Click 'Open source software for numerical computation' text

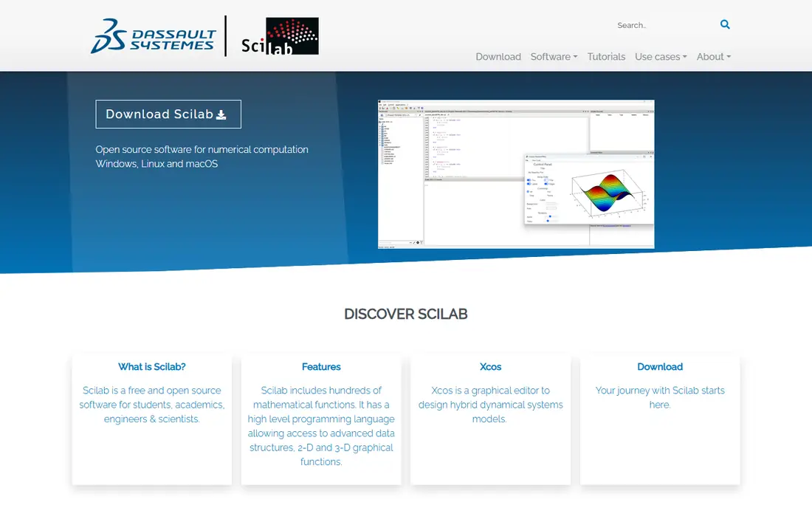[202, 150]
